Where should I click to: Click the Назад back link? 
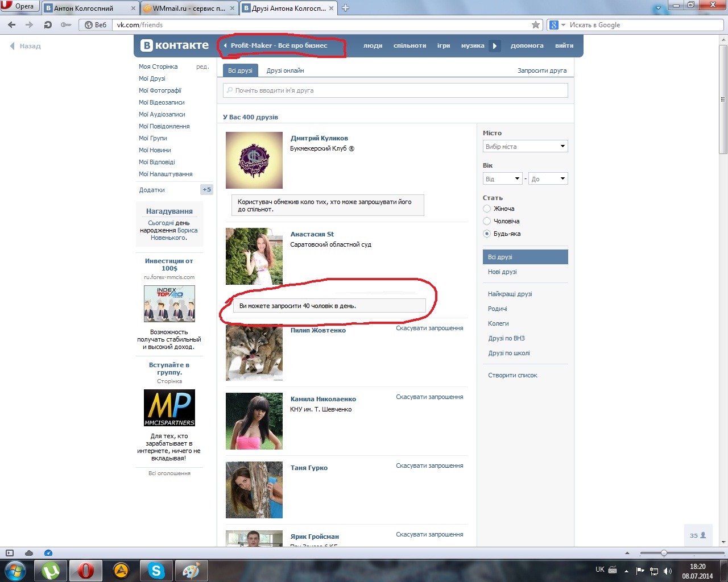[26, 46]
